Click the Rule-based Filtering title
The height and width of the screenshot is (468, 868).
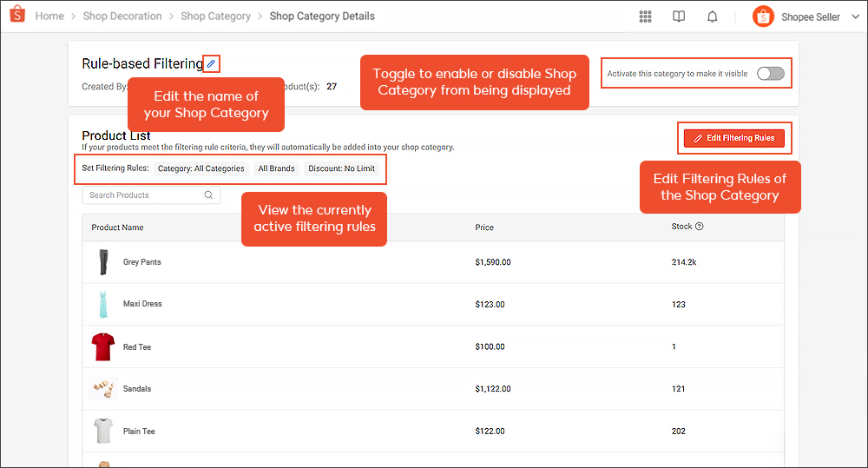point(142,63)
